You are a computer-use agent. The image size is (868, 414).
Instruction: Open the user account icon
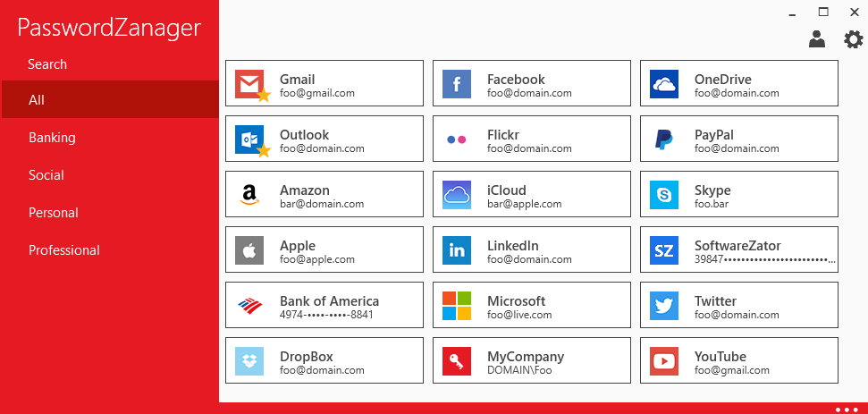tap(816, 38)
